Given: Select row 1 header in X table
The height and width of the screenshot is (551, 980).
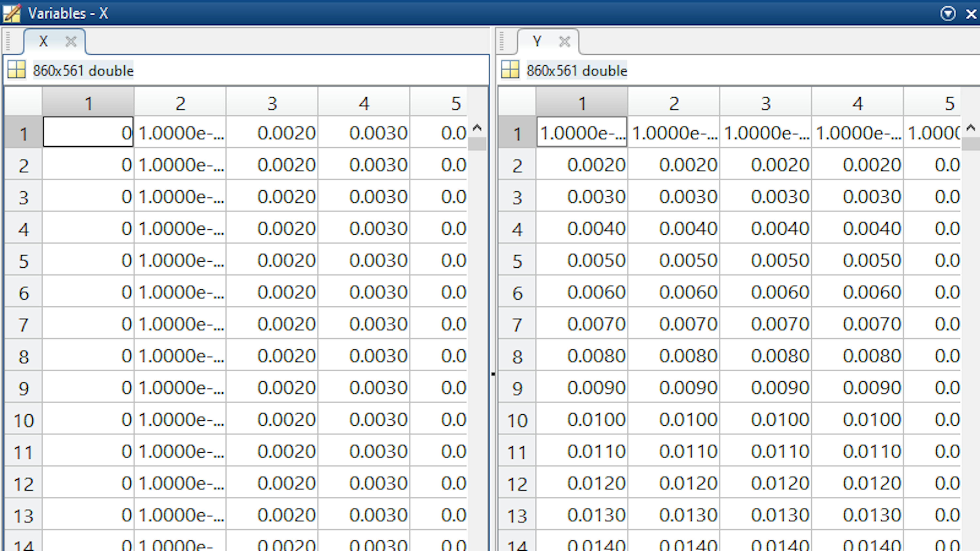Looking at the screenshot, I should pyautogui.click(x=24, y=132).
